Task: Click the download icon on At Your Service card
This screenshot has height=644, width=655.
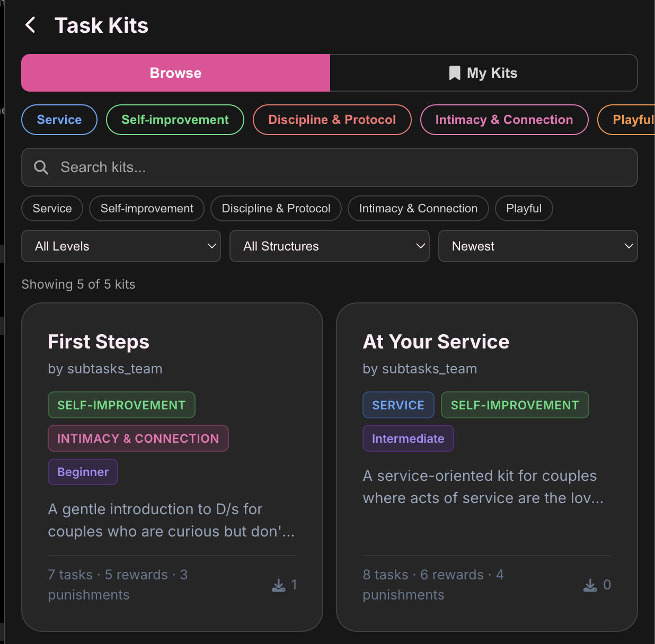Action: tap(589, 585)
